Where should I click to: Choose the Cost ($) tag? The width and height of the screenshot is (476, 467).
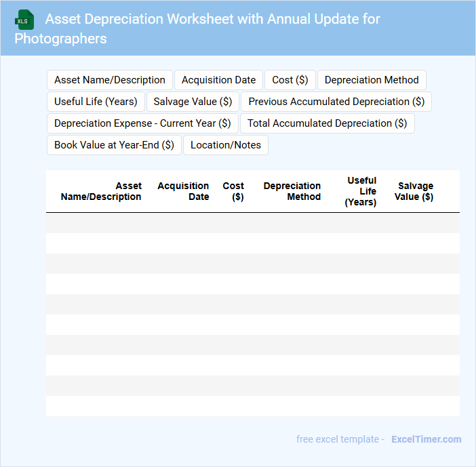290,80
